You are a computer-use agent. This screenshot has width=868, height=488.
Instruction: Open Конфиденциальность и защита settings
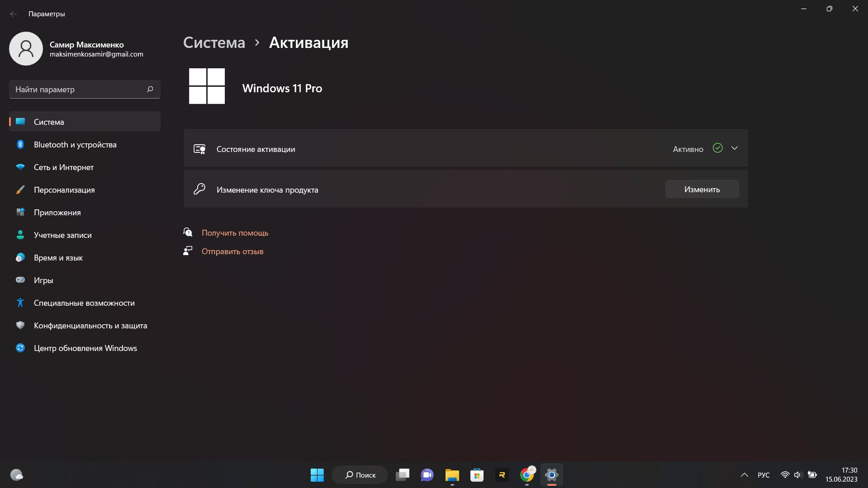click(x=85, y=325)
